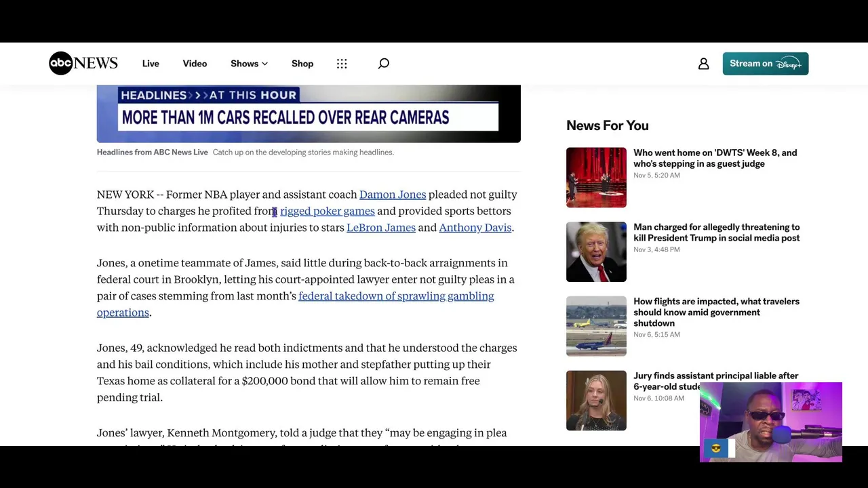This screenshot has width=868, height=488.
Task: Open the Damon Jones link
Action: tap(393, 195)
